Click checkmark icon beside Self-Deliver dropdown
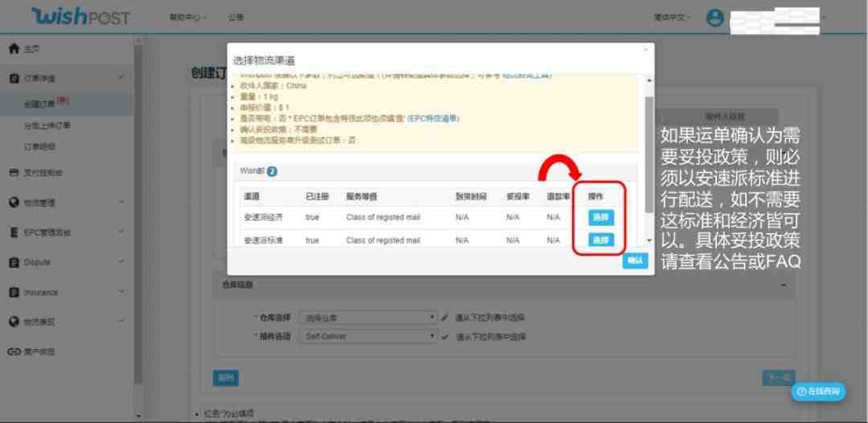Screen dimensions: 868x423 click(445, 336)
